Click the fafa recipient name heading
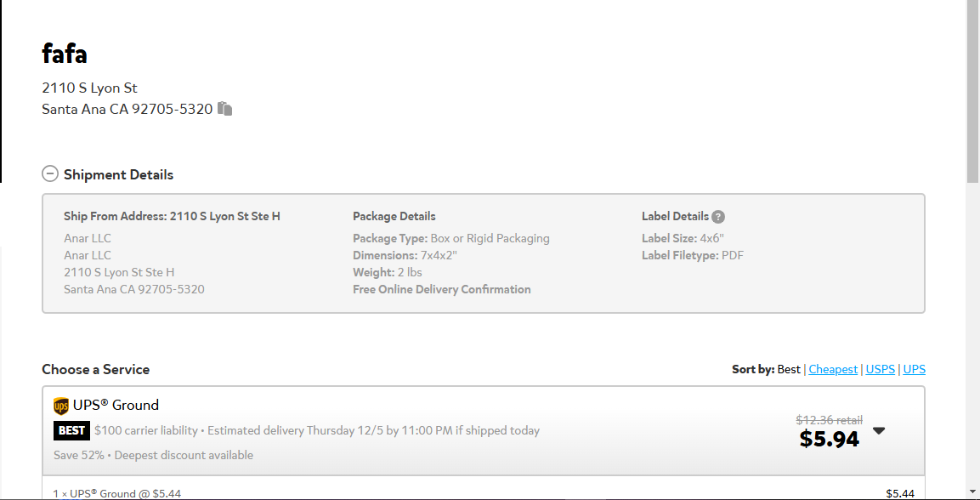Screen dimensions: 980x500 pos(65,53)
